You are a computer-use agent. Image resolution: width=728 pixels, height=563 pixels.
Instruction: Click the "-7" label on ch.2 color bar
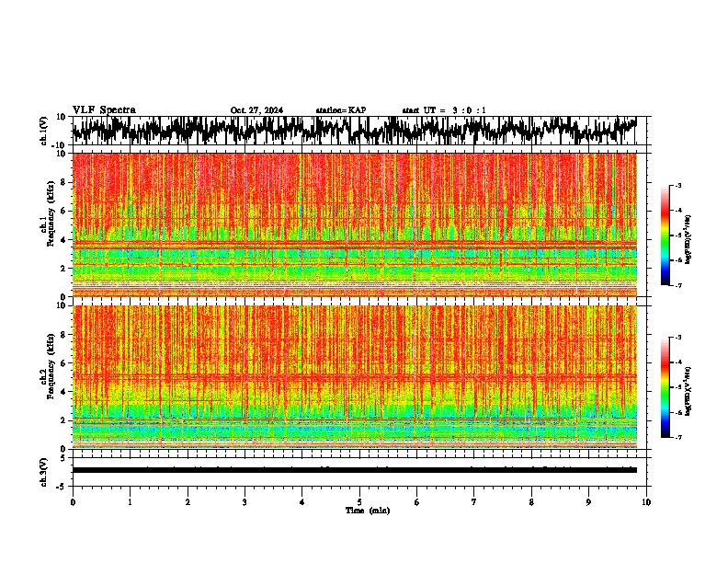pos(678,437)
